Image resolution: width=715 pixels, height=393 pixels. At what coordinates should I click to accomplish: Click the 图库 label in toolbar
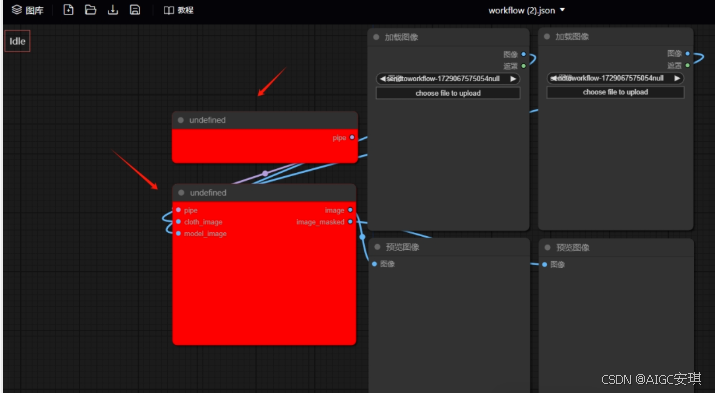click(x=35, y=10)
